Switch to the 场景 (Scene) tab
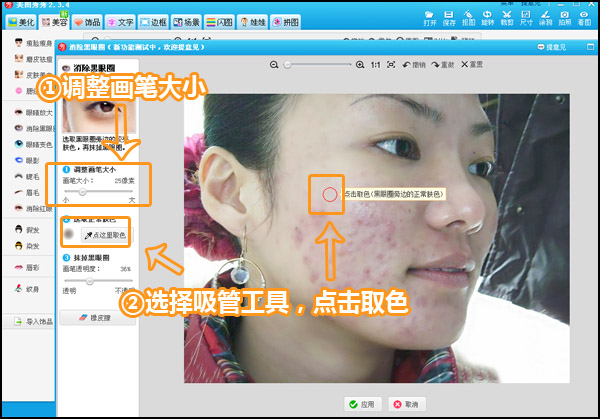The image size is (600, 419). click(186, 22)
